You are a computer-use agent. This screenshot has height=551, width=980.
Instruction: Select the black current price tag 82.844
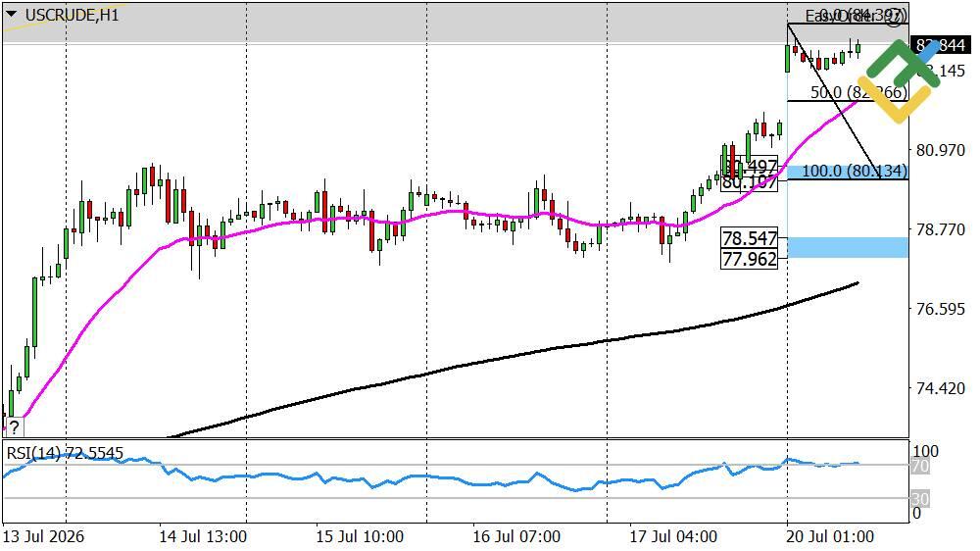click(940, 45)
